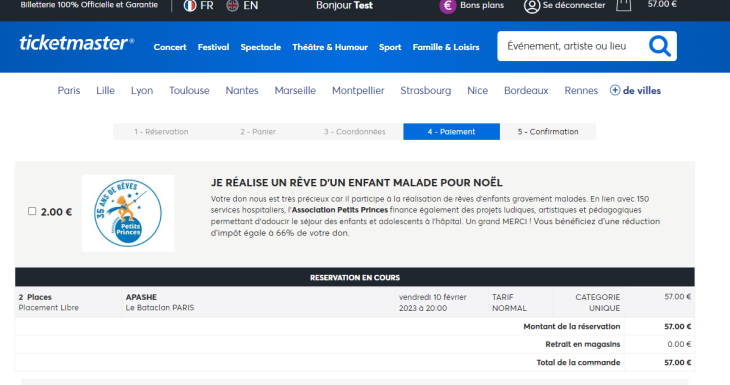Click Se déconnecter to log out
Viewport: 730px width, 385px height.
click(x=574, y=6)
